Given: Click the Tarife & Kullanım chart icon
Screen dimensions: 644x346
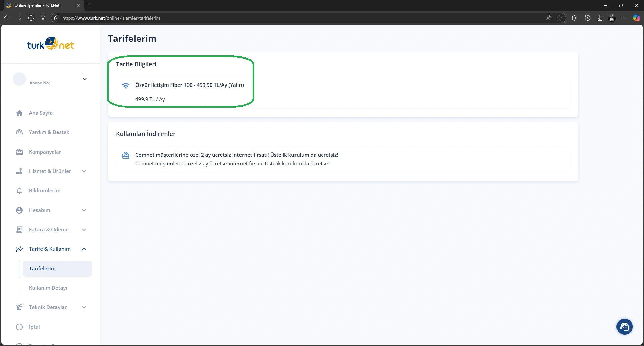Looking at the screenshot, I should coord(19,249).
